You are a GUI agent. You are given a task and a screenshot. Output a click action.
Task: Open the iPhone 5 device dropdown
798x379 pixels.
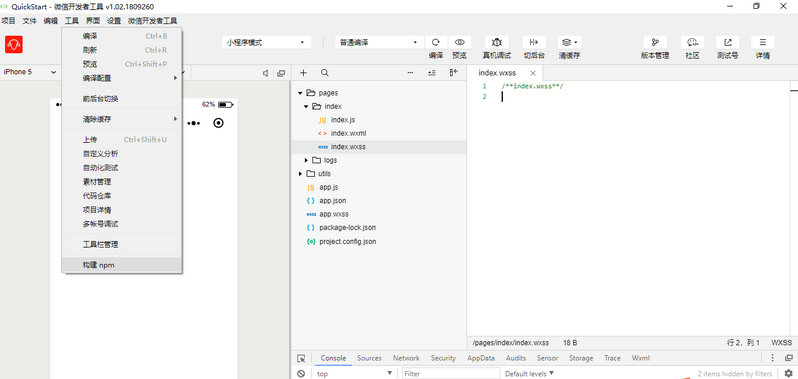click(30, 72)
